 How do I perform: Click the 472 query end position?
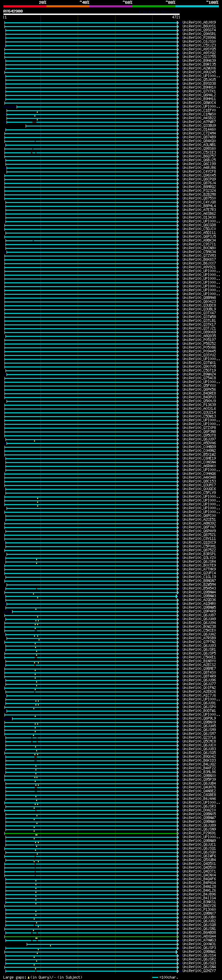[175, 17]
